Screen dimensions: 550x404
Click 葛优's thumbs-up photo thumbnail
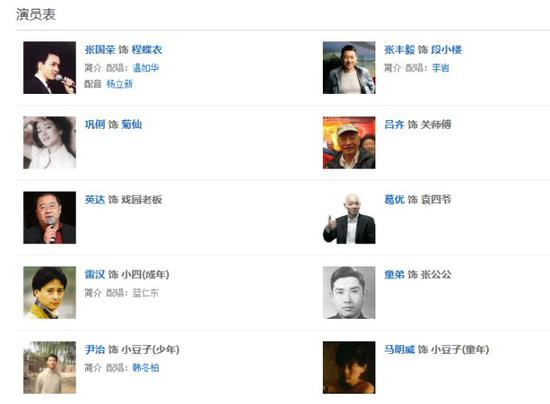click(349, 218)
